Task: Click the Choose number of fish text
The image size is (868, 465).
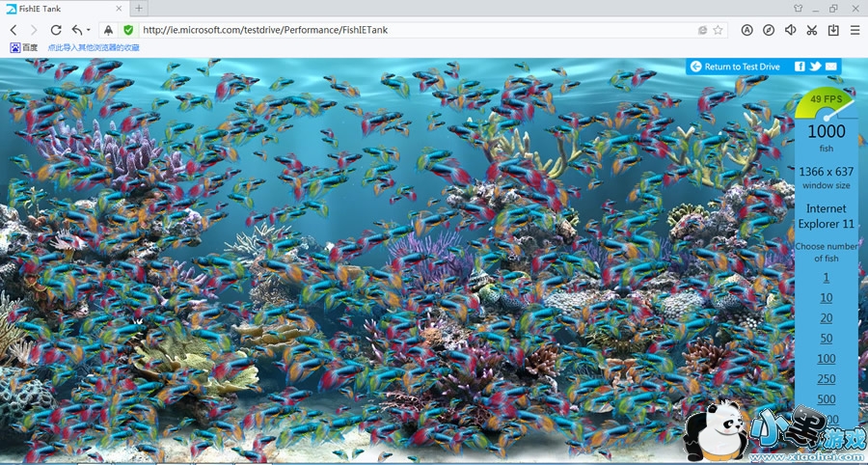Action: 826,253
